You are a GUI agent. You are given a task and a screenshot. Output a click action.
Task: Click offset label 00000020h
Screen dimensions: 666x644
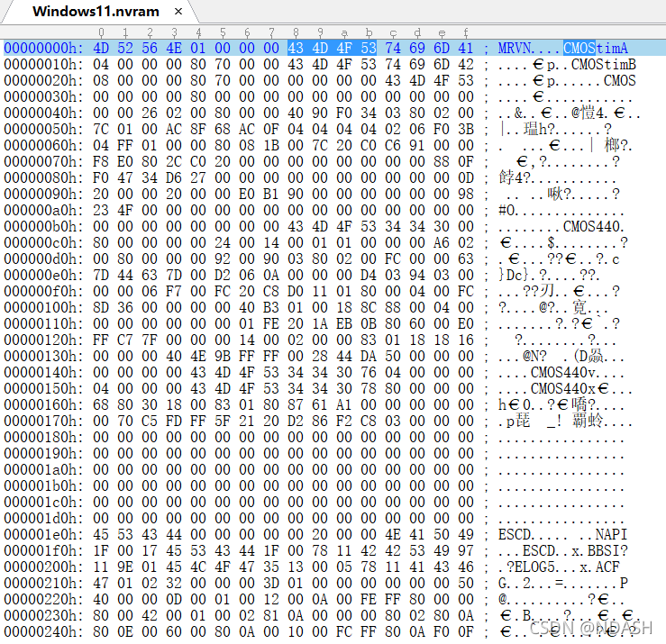[x=43, y=81]
